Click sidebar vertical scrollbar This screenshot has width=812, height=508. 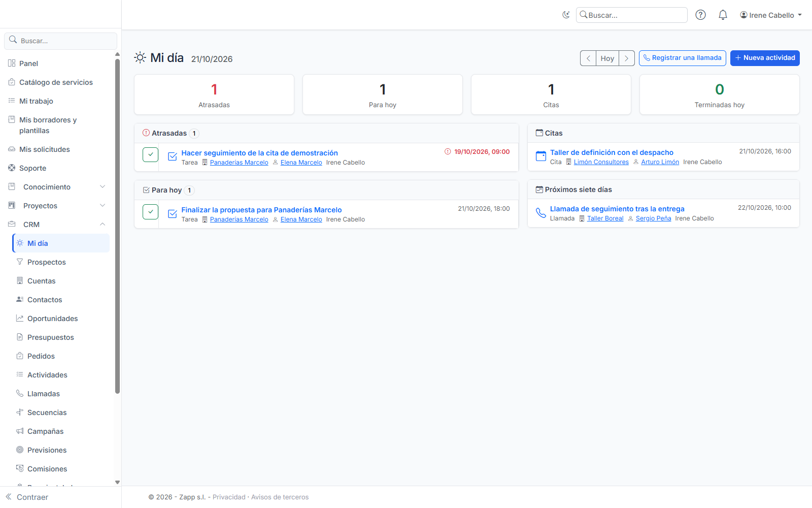coord(117,226)
